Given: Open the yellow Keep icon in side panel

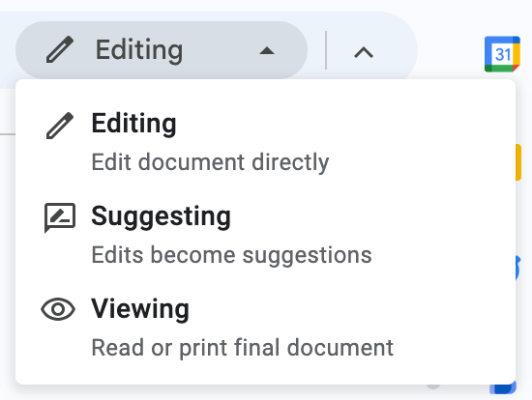Looking at the screenshot, I should pos(518,162).
